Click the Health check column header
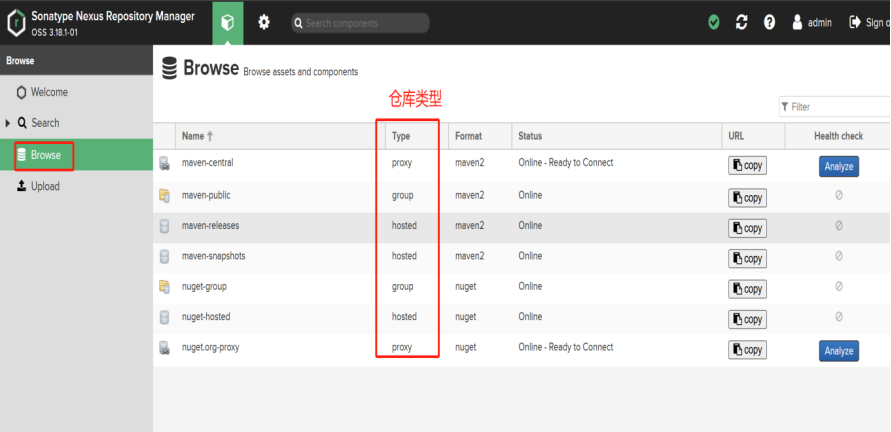Viewport: 891px width, 432px height. coord(838,136)
